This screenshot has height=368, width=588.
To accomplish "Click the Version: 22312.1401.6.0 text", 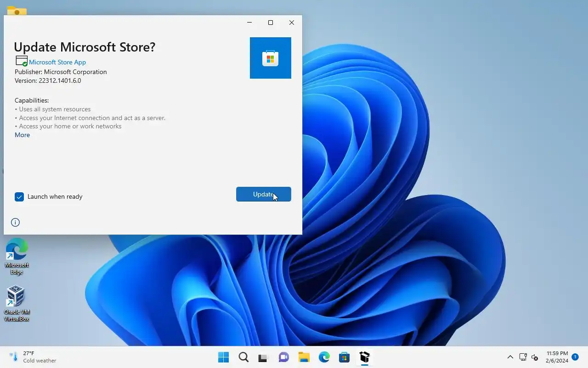I will pyautogui.click(x=48, y=80).
